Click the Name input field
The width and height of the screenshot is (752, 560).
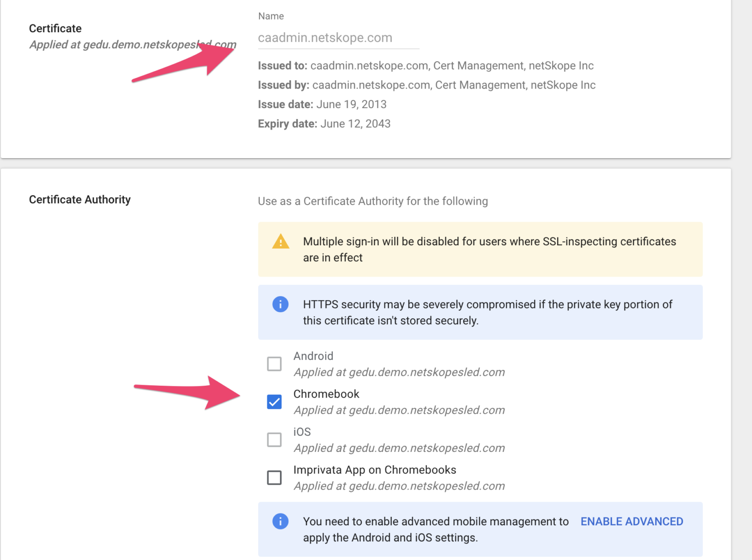tap(338, 38)
